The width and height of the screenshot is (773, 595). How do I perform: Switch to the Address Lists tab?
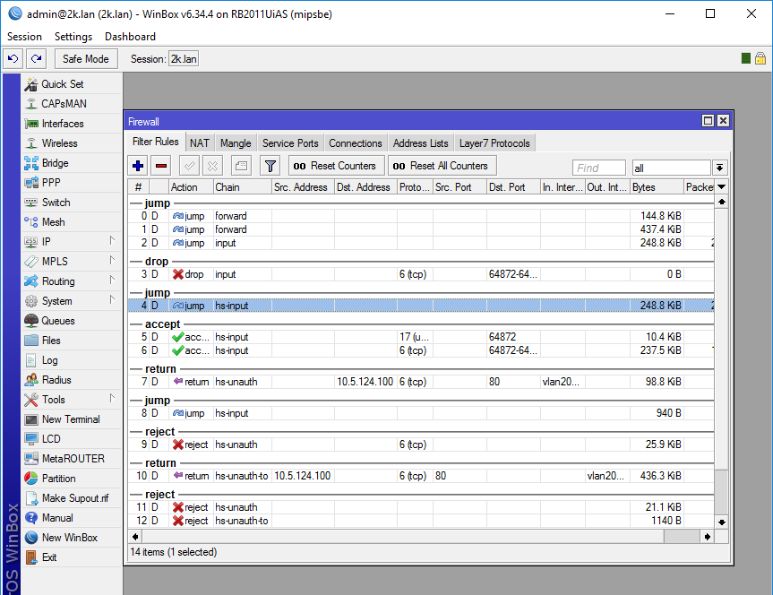click(x=421, y=143)
